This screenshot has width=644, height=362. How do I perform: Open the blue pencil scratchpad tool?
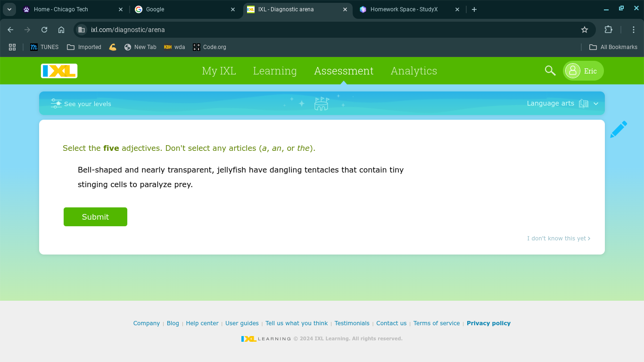click(x=619, y=129)
